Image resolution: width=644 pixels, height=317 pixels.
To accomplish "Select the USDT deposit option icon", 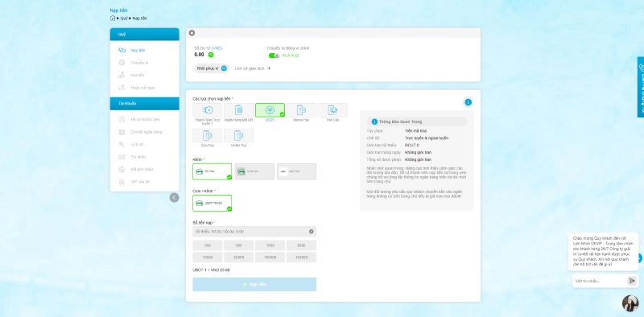I will [x=270, y=110].
